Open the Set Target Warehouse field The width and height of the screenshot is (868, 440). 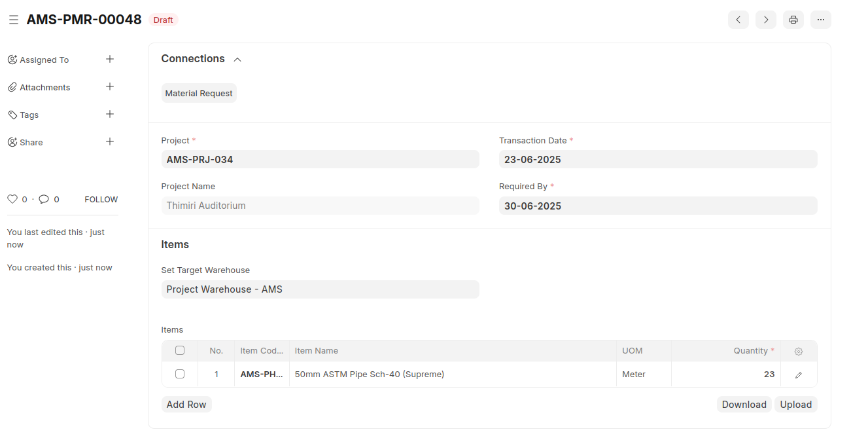pyautogui.click(x=320, y=289)
